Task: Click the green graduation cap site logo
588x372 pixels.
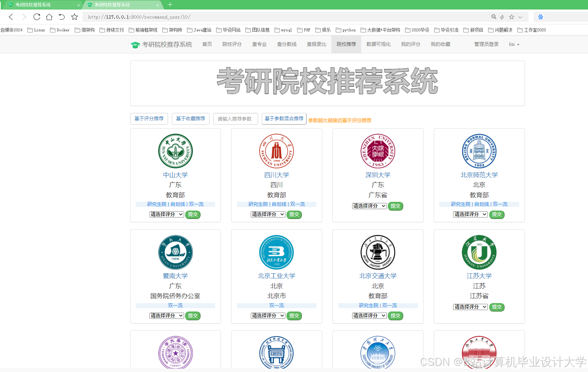Action: pyautogui.click(x=135, y=44)
